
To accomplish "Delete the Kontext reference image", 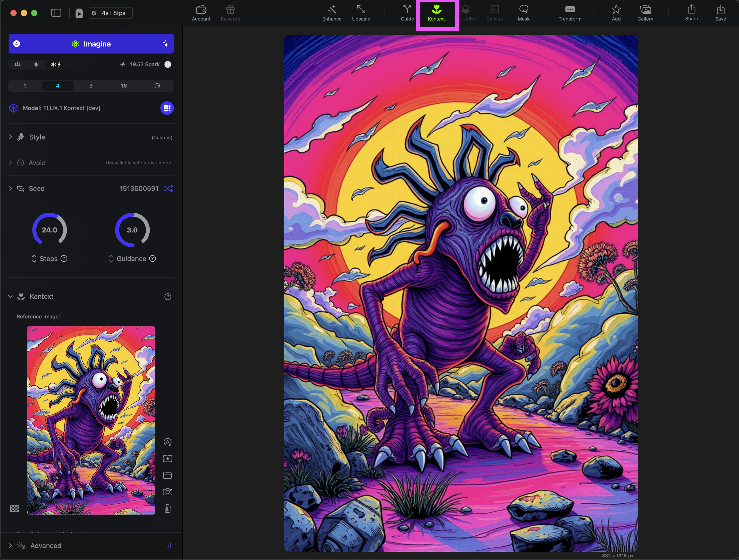I will [x=167, y=508].
